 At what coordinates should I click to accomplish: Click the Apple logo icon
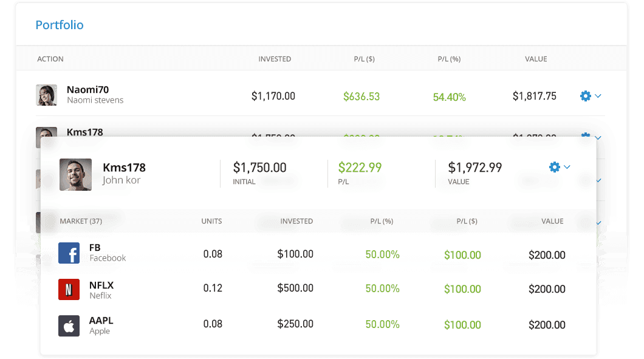pyautogui.click(x=69, y=326)
